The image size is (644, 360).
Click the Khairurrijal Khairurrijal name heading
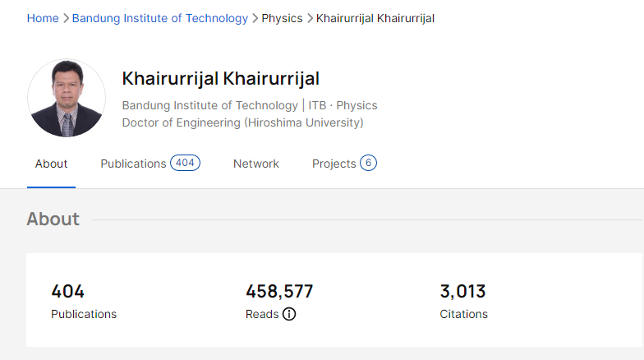(220, 79)
